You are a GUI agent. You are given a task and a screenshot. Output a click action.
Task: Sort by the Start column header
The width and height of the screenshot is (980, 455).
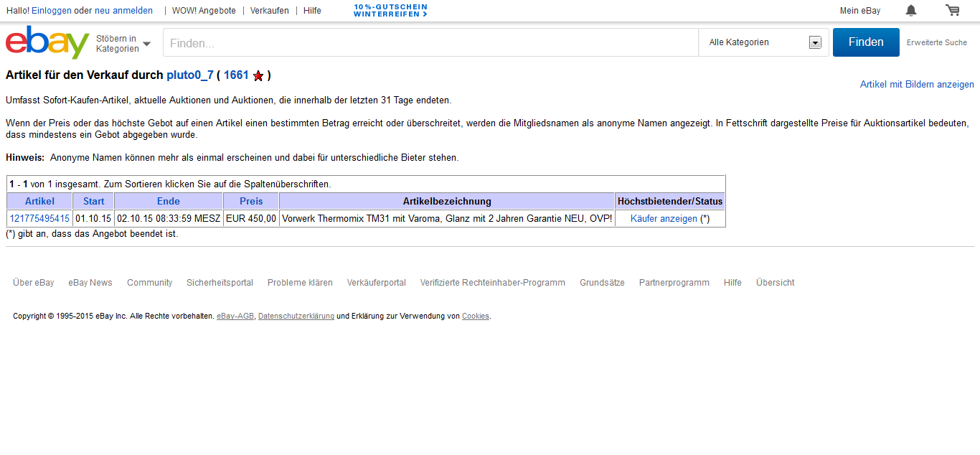pos(93,201)
